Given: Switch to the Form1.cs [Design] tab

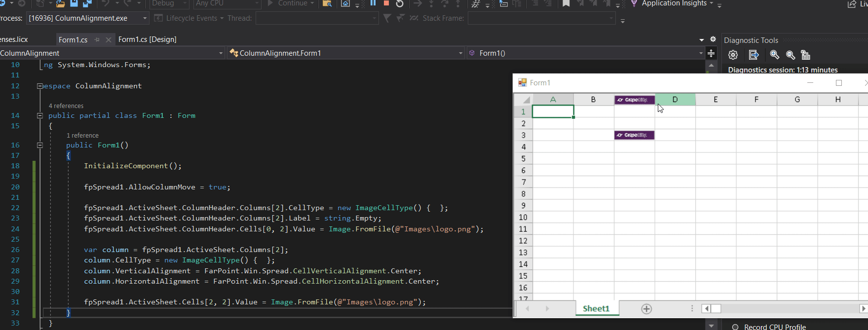Looking at the screenshot, I should (x=147, y=39).
